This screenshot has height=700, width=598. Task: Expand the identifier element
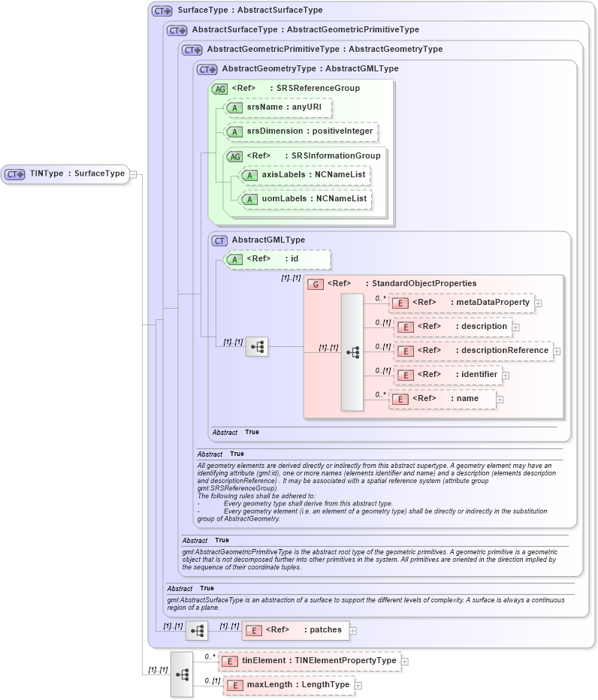(x=506, y=376)
